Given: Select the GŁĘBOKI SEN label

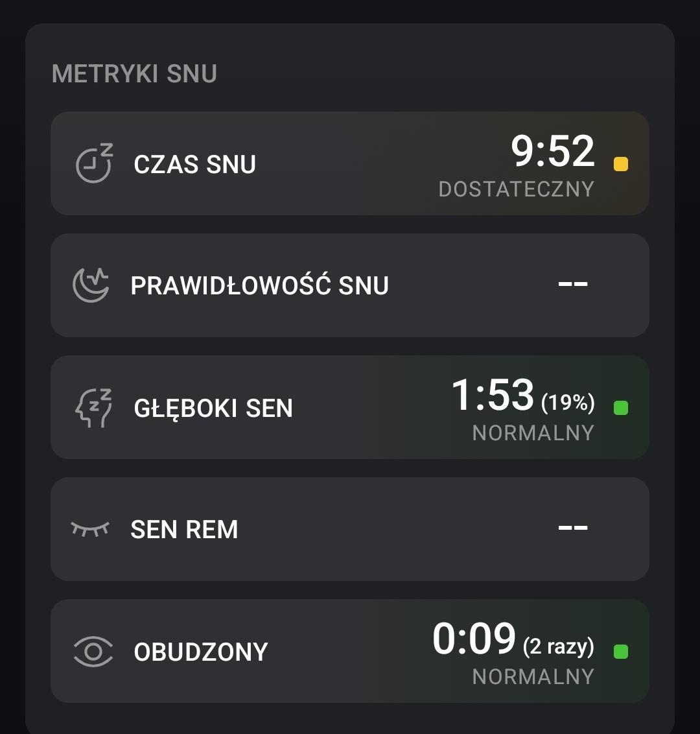Looking at the screenshot, I should [213, 408].
